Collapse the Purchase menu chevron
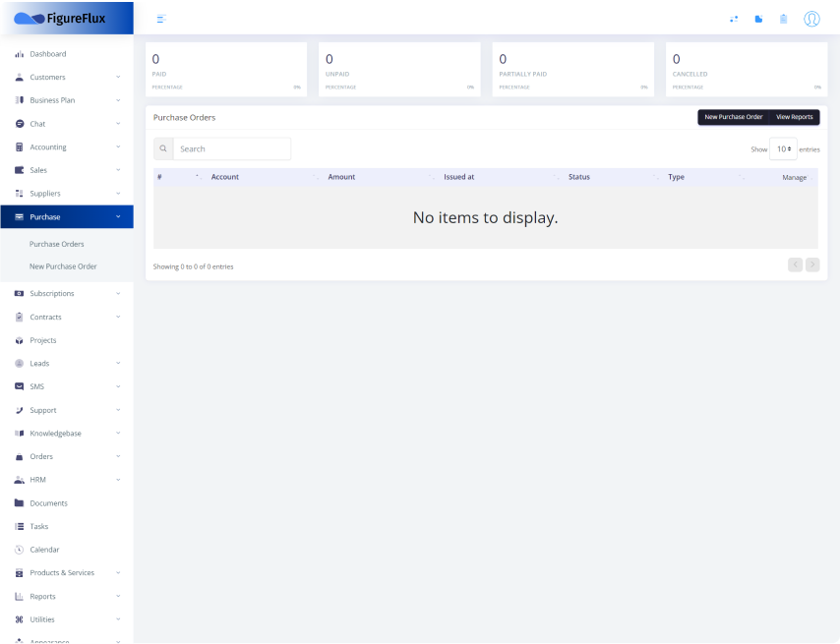Image resolution: width=840 pixels, height=644 pixels. tap(118, 217)
